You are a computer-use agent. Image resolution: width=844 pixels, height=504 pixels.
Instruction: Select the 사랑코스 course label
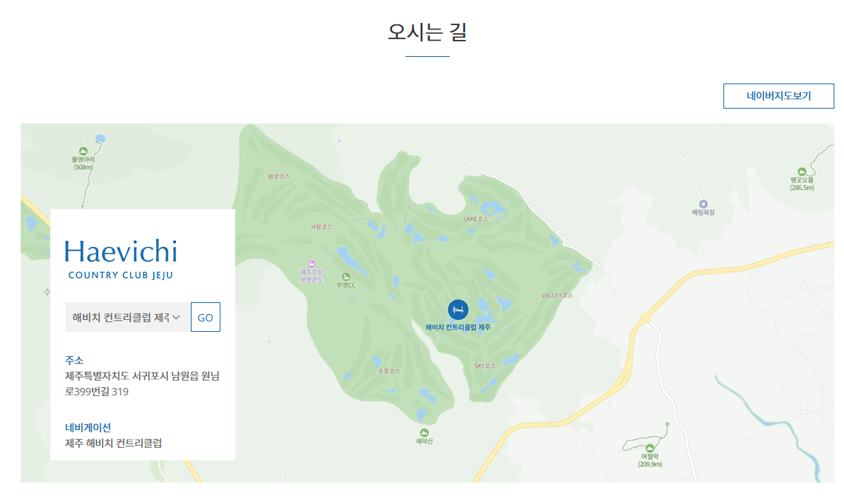click(321, 227)
